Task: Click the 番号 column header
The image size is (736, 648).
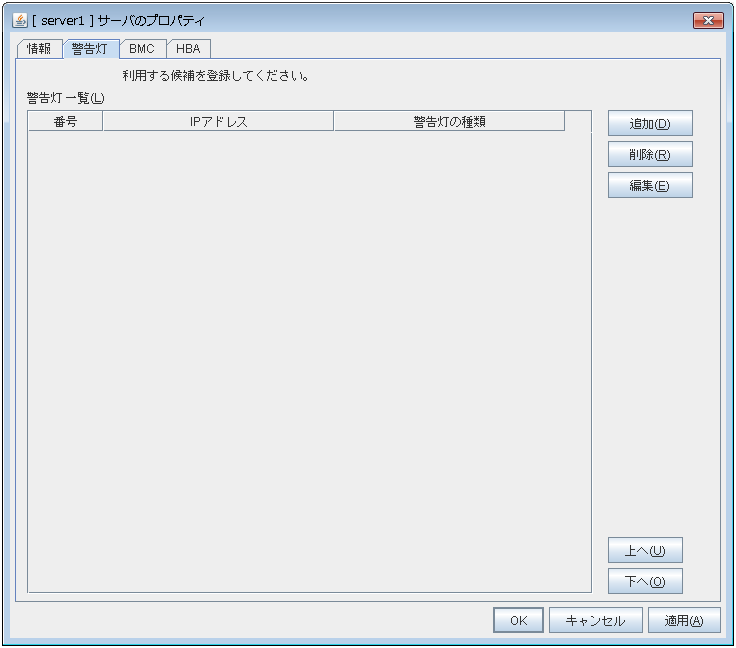Action: coord(65,122)
